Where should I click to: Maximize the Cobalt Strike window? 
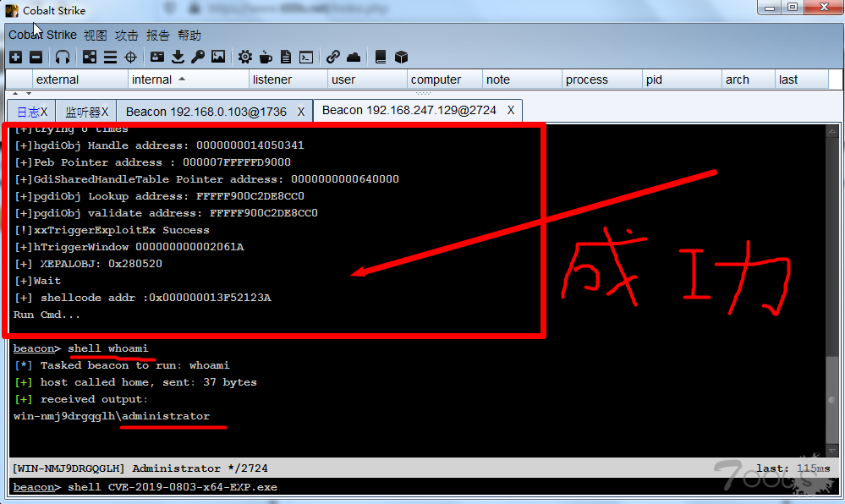point(793,8)
